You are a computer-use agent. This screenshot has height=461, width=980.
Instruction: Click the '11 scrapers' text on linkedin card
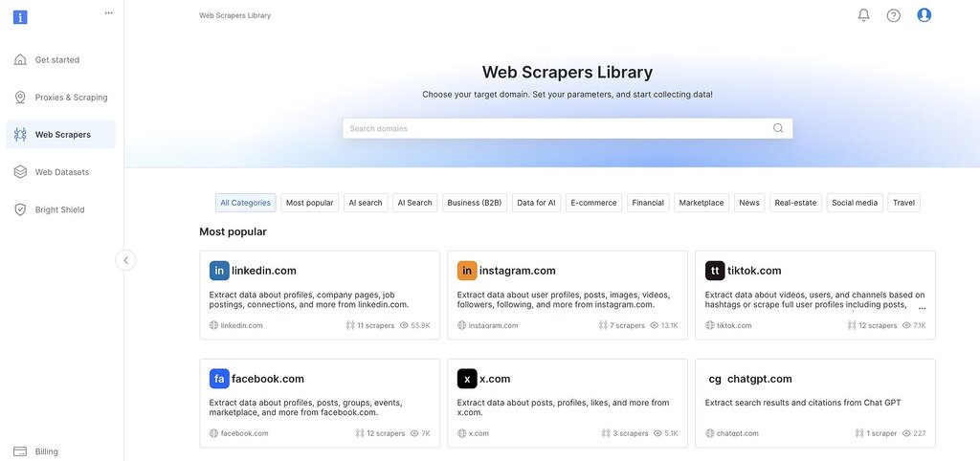pos(375,325)
